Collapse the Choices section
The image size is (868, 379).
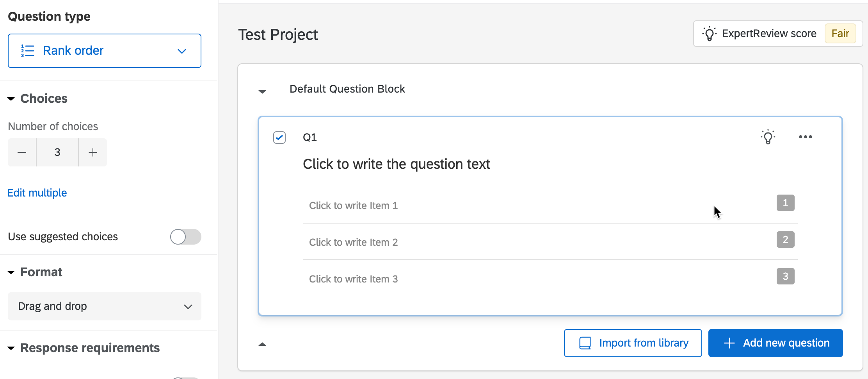(x=11, y=99)
